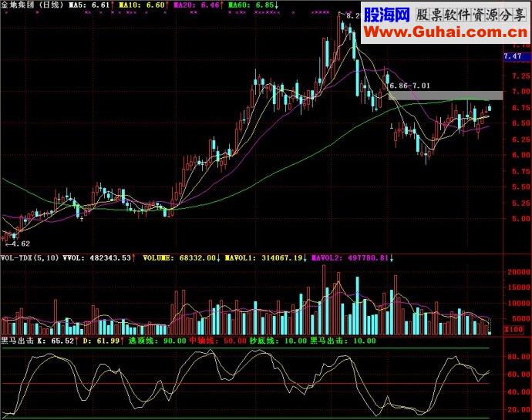Click the 20000 volume axis label
532x420 pixels.
(x=519, y=272)
